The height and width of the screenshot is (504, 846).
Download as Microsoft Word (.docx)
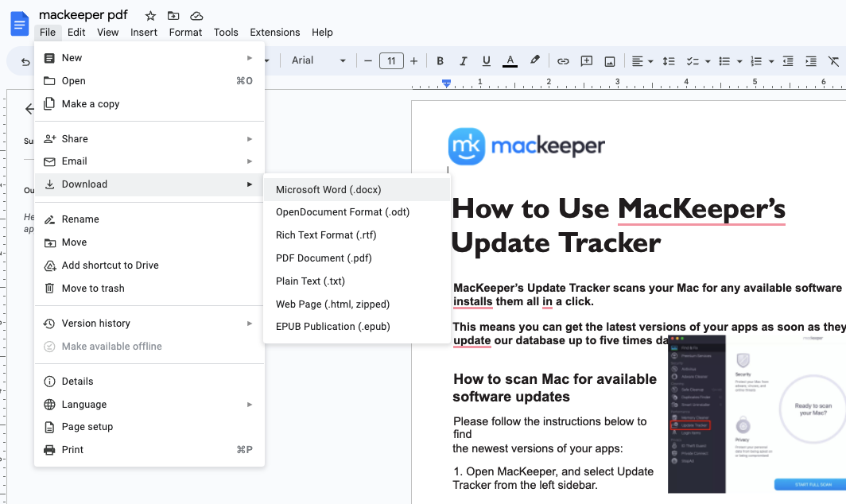click(357, 190)
